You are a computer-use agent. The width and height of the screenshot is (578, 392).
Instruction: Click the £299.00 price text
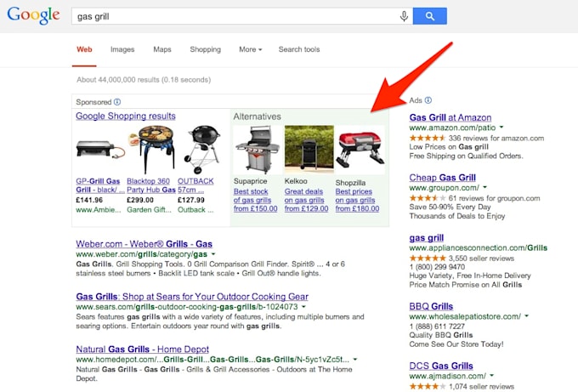(x=140, y=200)
